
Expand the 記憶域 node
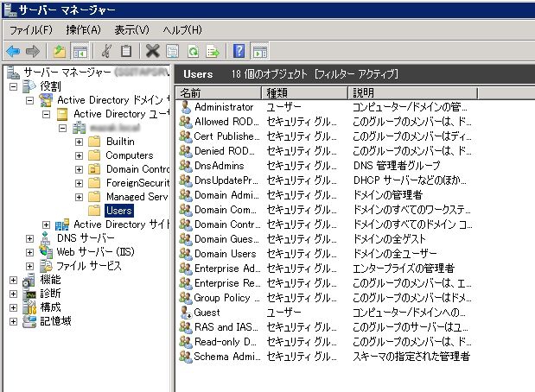pyautogui.click(x=13, y=321)
